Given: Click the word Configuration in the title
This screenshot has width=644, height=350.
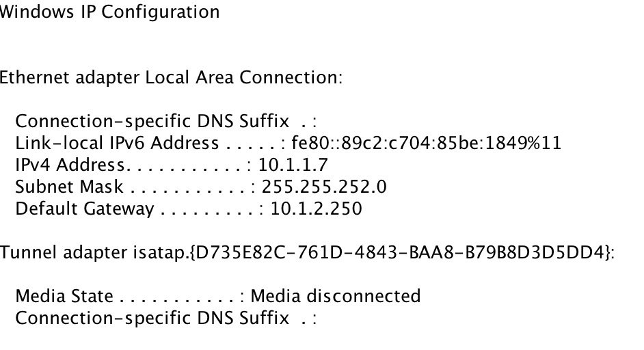Looking at the screenshot, I should (161, 12).
